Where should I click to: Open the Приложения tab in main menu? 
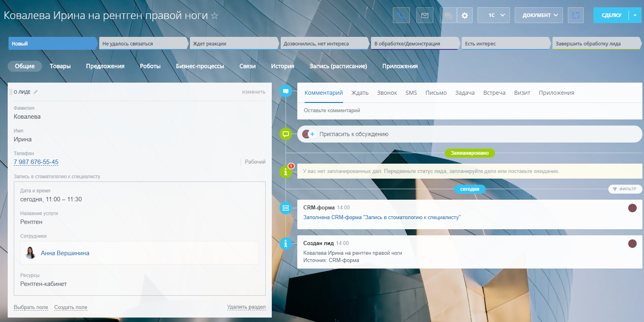(x=400, y=66)
